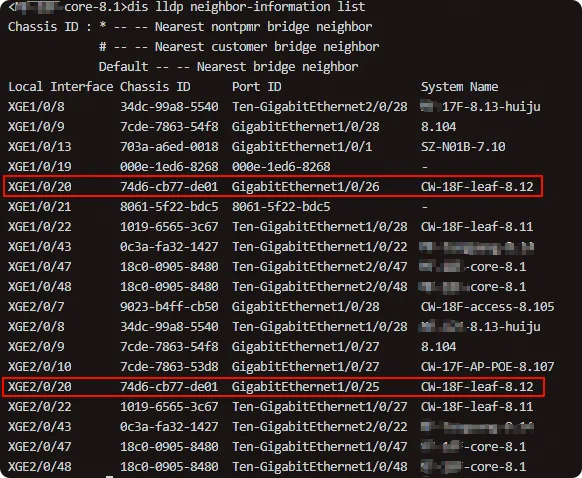Viewport: 582px width, 478px height.
Task: Select port GigabitEthernet1/0/25 in highlighted row
Action: [305, 387]
